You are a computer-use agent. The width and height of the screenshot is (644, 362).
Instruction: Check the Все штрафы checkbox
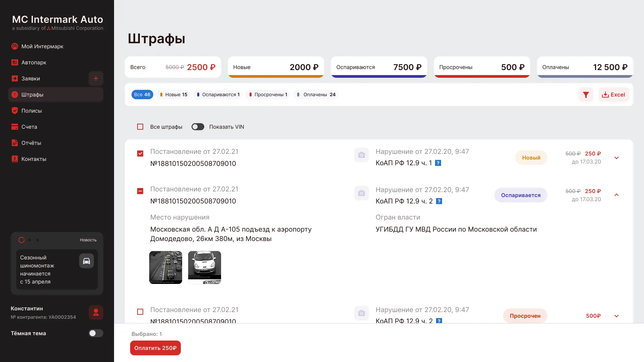click(140, 127)
